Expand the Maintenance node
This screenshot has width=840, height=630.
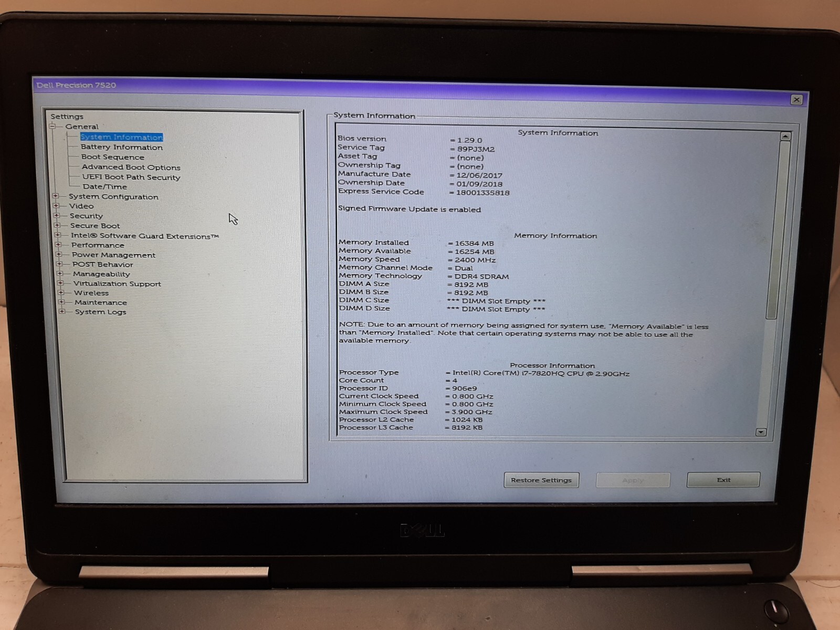point(61,302)
